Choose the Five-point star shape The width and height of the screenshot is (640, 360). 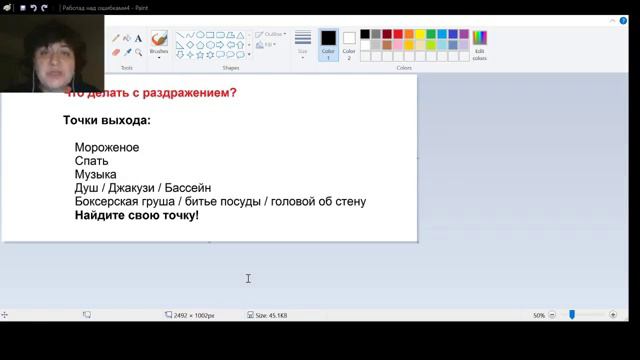(200, 55)
